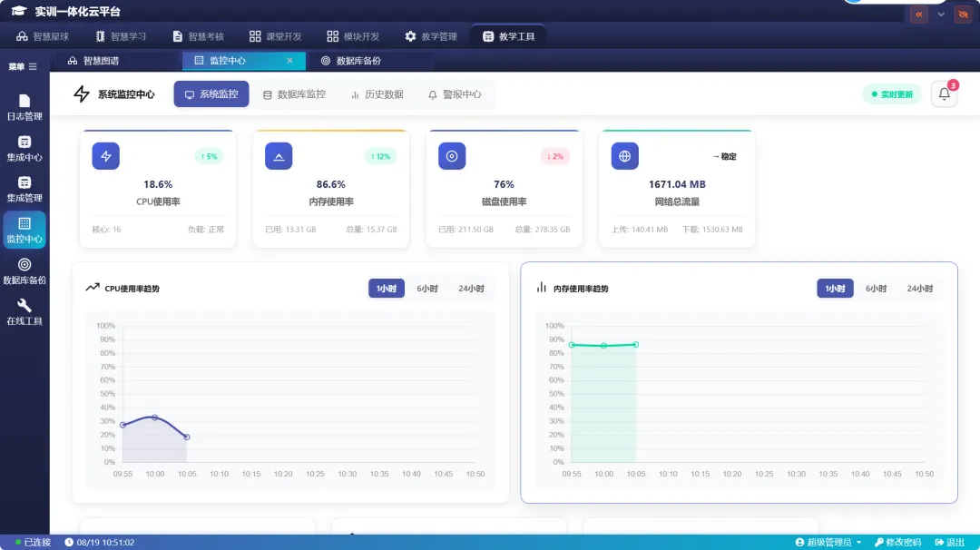This screenshot has height=550, width=980.
Task: Click the 已连接 connection status
Action: point(34,542)
